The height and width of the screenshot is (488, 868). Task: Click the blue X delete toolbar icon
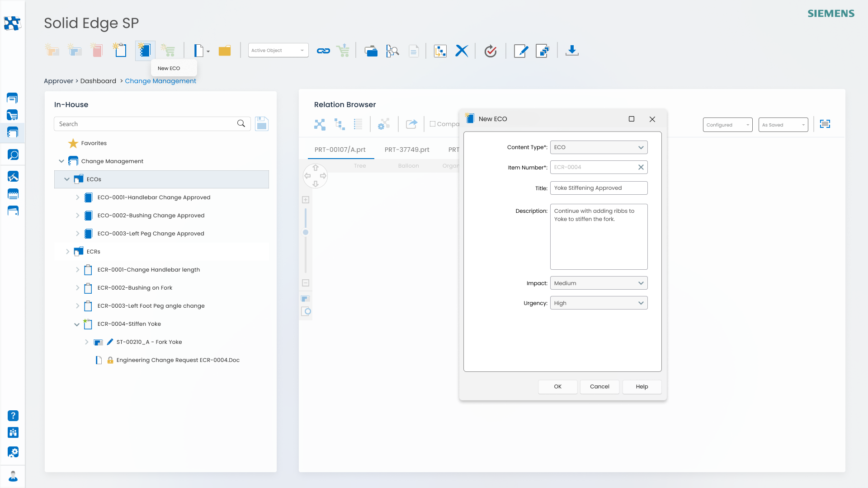click(462, 51)
